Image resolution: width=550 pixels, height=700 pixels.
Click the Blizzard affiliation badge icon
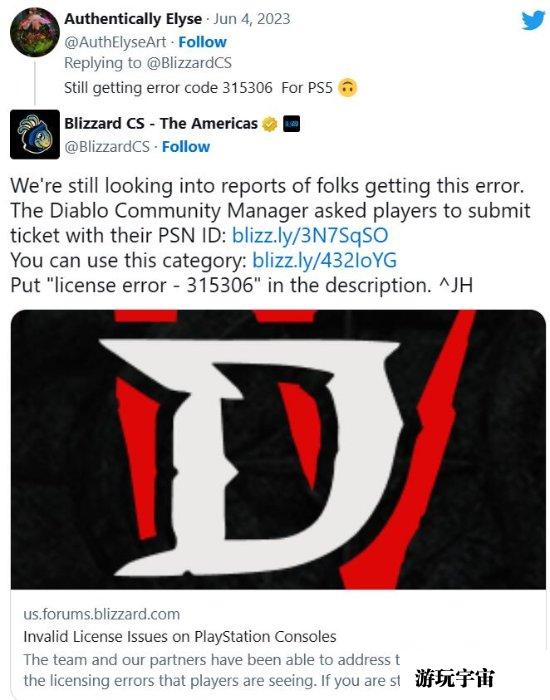pos(292,124)
